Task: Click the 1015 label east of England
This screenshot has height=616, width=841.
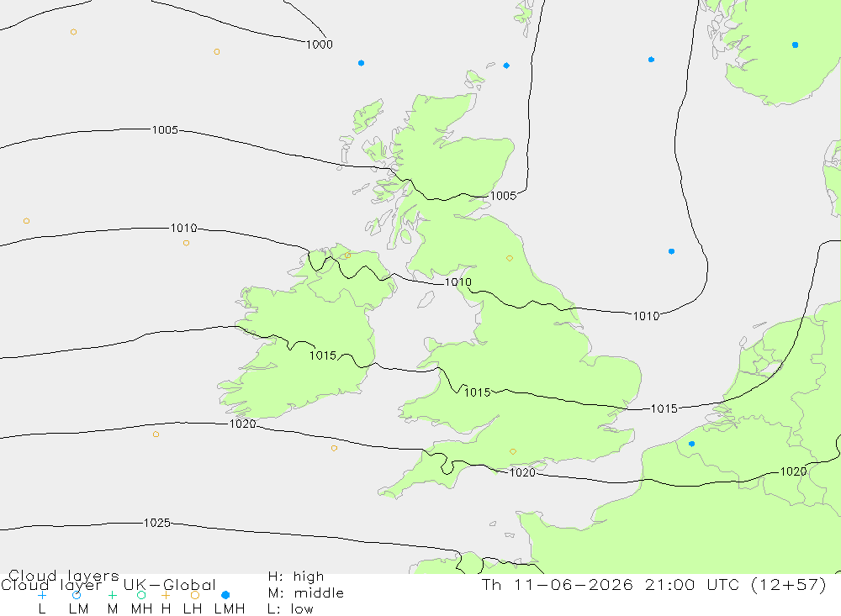Action: point(664,408)
